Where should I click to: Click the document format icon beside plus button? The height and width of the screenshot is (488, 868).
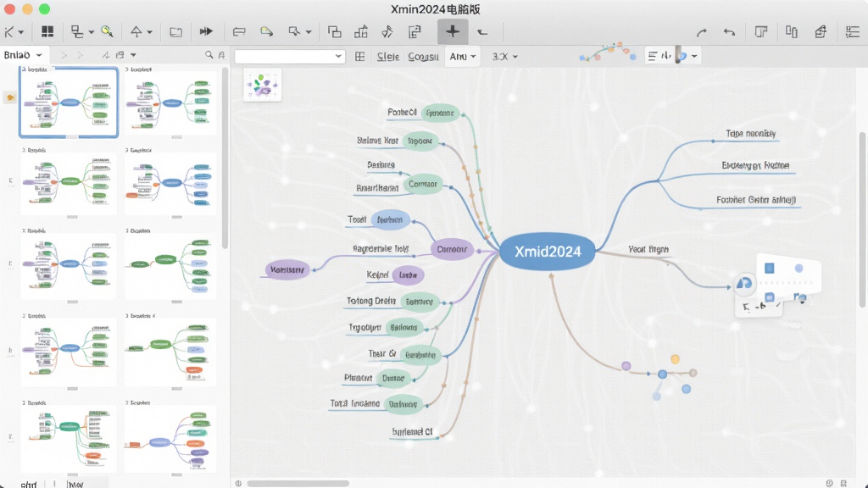click(415, 32)
